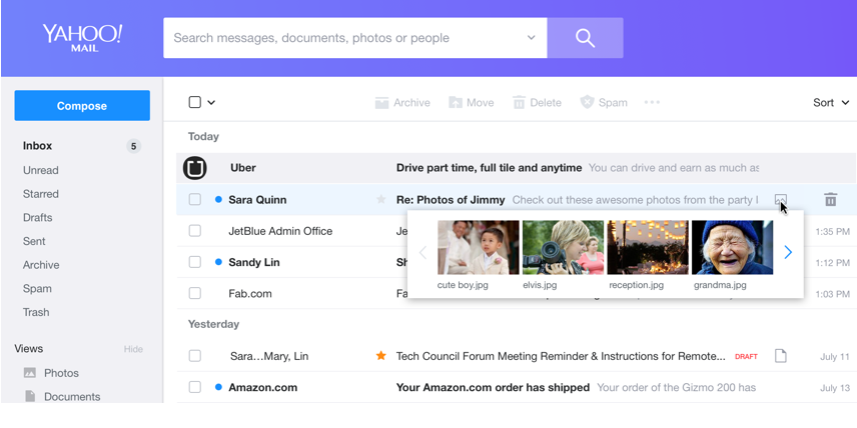This screenshot has width=857, height=428.
Task: Open the Drafts folder
Action: [38, 217]
